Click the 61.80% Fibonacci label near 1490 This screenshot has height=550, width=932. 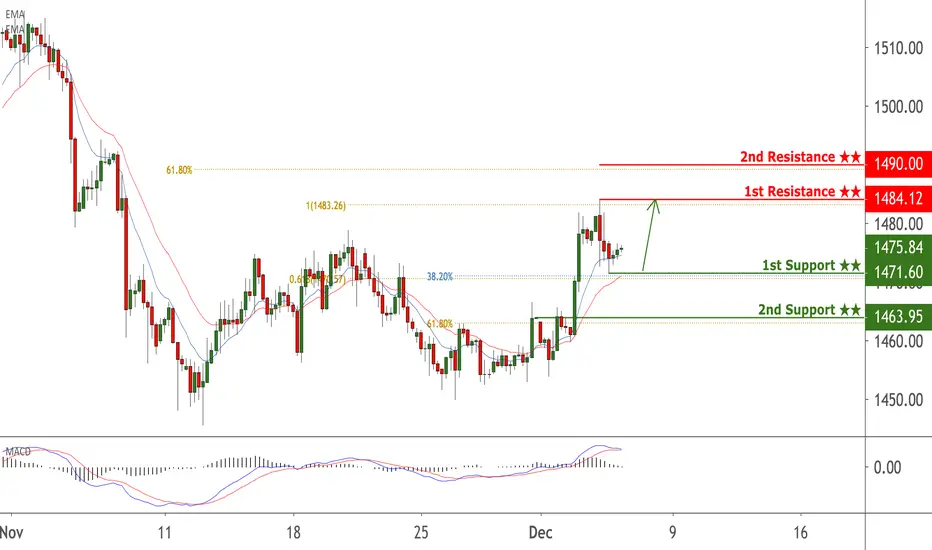[179, 170]
